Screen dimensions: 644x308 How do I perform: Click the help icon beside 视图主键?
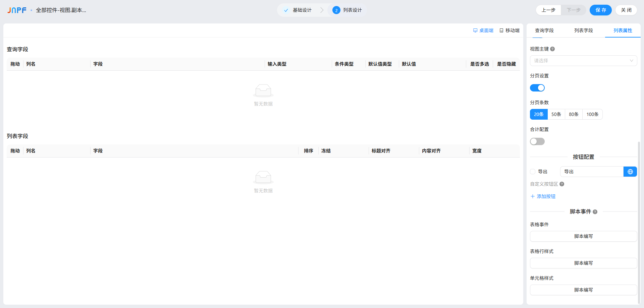tap(552, 49)
